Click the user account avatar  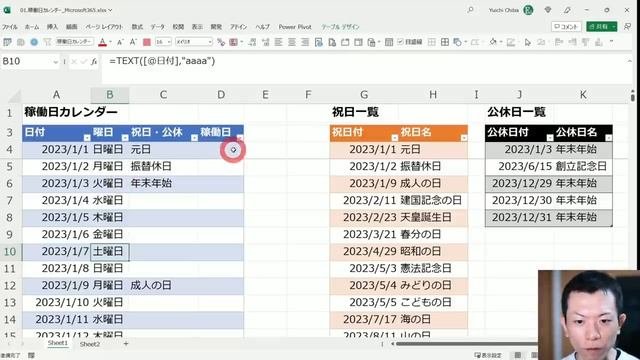point(528,10)
